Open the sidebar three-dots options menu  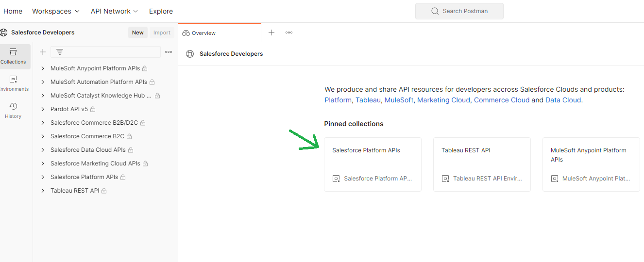[x=169, y=52]
